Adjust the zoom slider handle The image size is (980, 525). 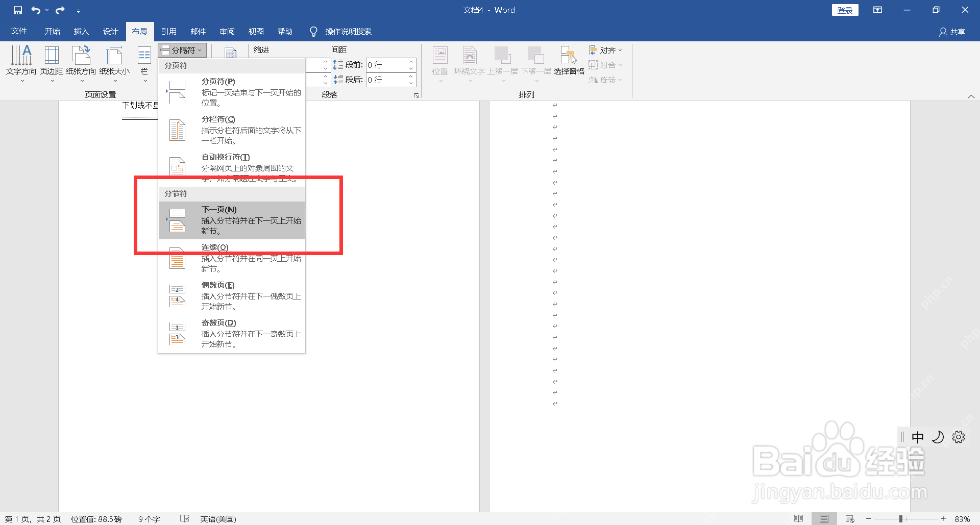pos(901,519)
